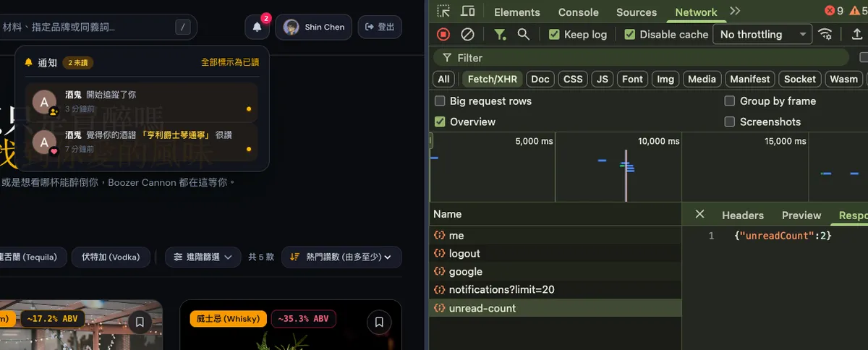Select the notifications?limit=20 request
The width and height of the screenshot is (868, 350).
[x=555, y=290]
